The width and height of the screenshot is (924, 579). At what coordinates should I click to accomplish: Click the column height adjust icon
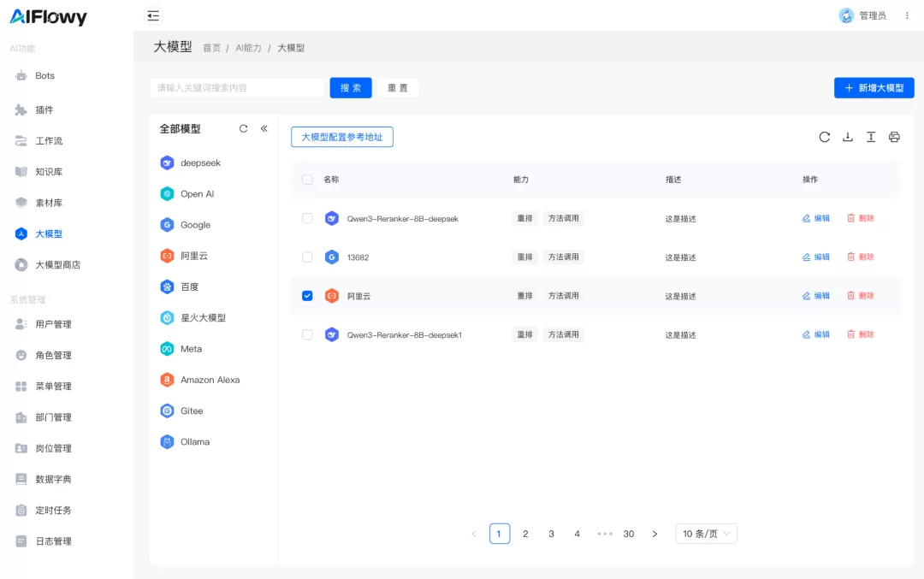(871, 137)
